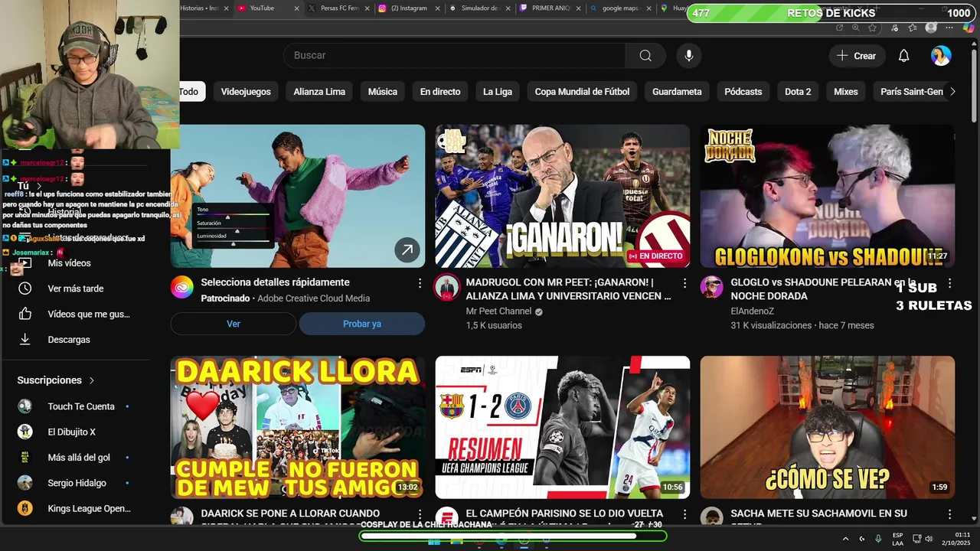This screenshot has height=551, width=980.
Task: Click the Probar ya button
Action: [x=362, y=324]
